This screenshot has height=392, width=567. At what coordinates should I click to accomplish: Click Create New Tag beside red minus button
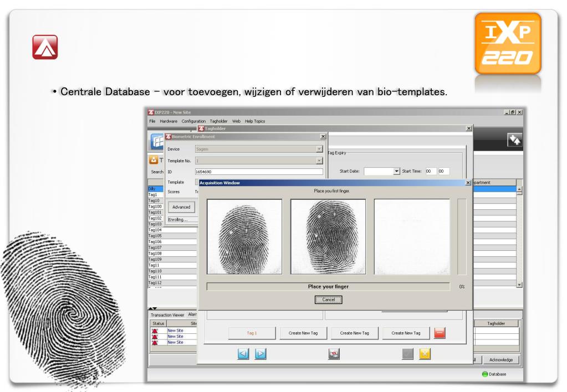point(406,333)
